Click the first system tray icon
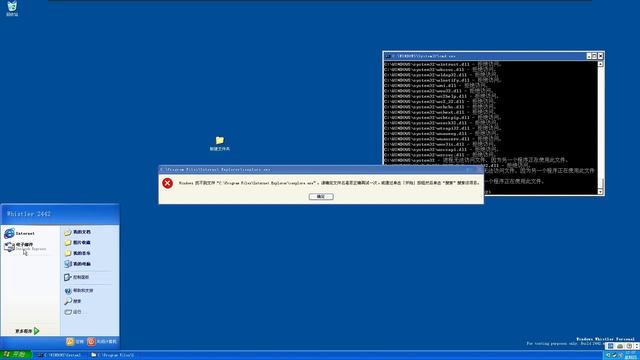Viewport: 640px width, 360px height. point(608,355)
